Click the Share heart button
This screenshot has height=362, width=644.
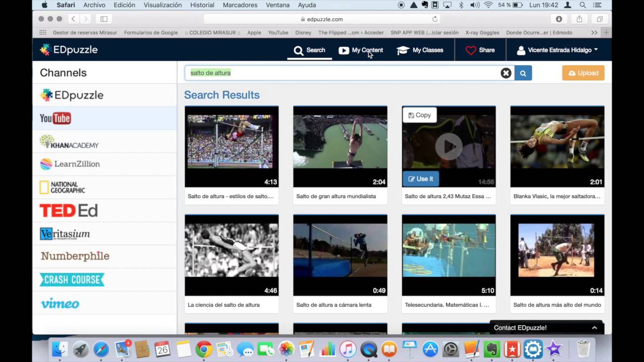(480, 50)
